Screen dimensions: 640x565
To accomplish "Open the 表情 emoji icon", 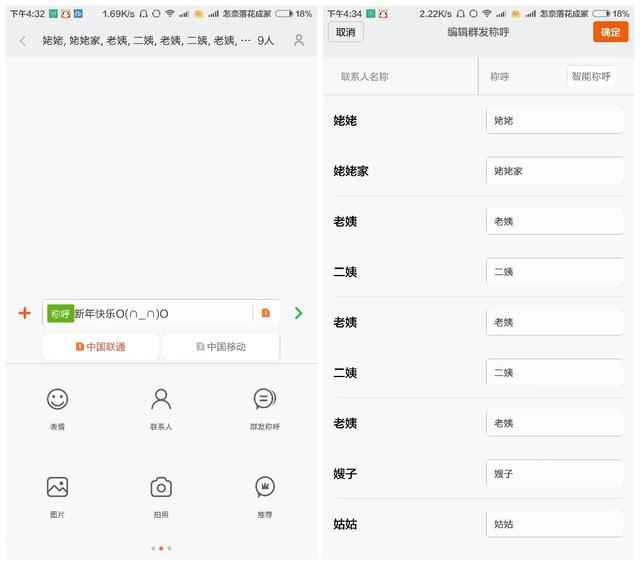I will tap(57, 399).
